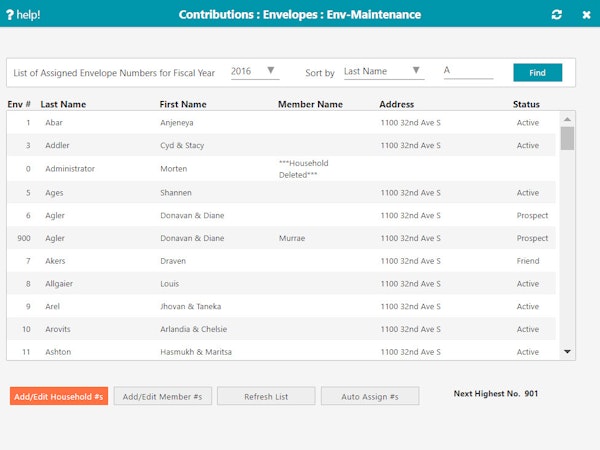Viewport: 600px width, 450px height.
Task: Click the Address column header
Action: (396, 104)
